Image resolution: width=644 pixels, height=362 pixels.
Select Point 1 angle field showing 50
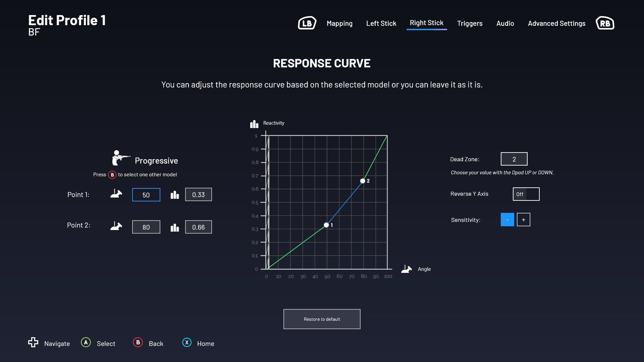(x=146, y=195)
